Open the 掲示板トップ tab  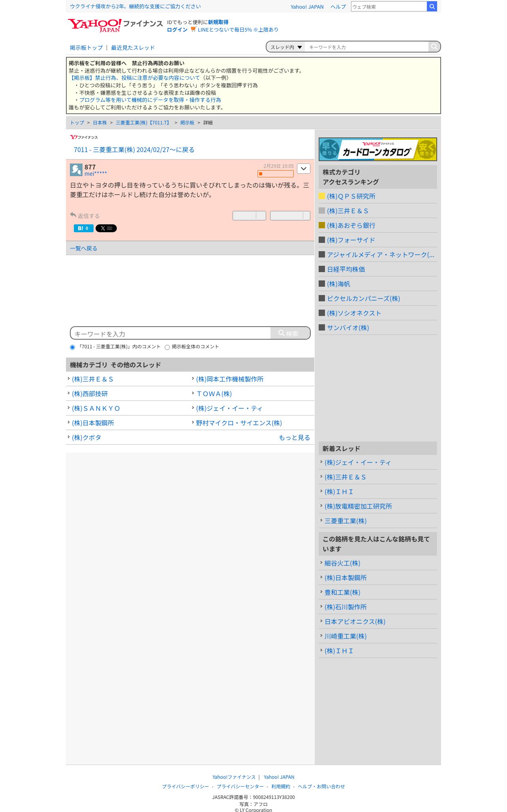click(86, 48)
